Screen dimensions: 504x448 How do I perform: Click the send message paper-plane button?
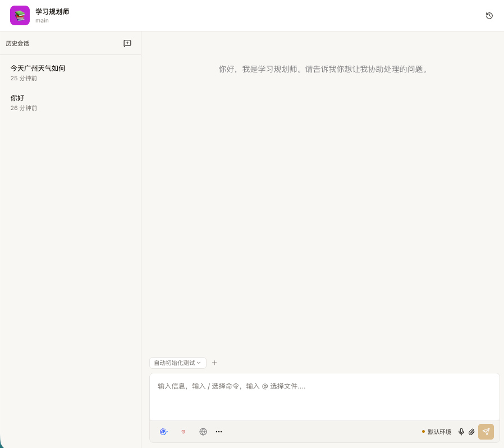(x=486, y=432)
